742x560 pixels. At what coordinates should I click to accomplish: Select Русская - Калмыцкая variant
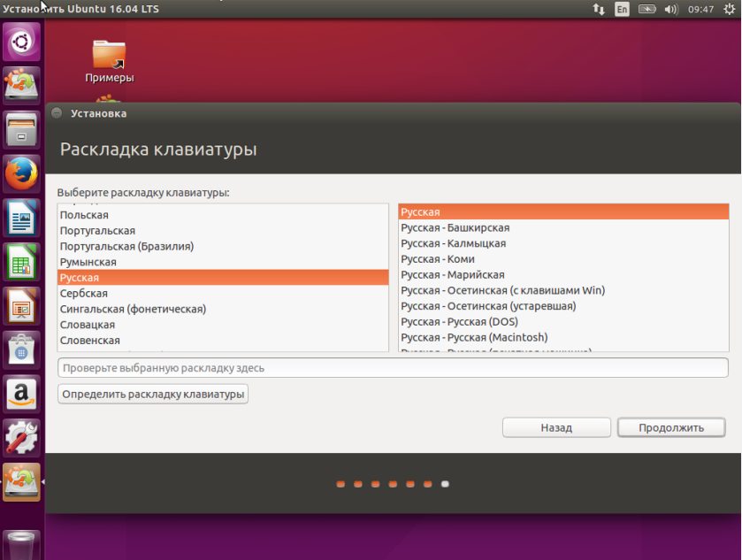pyautogui.click(x=563, y=243)
